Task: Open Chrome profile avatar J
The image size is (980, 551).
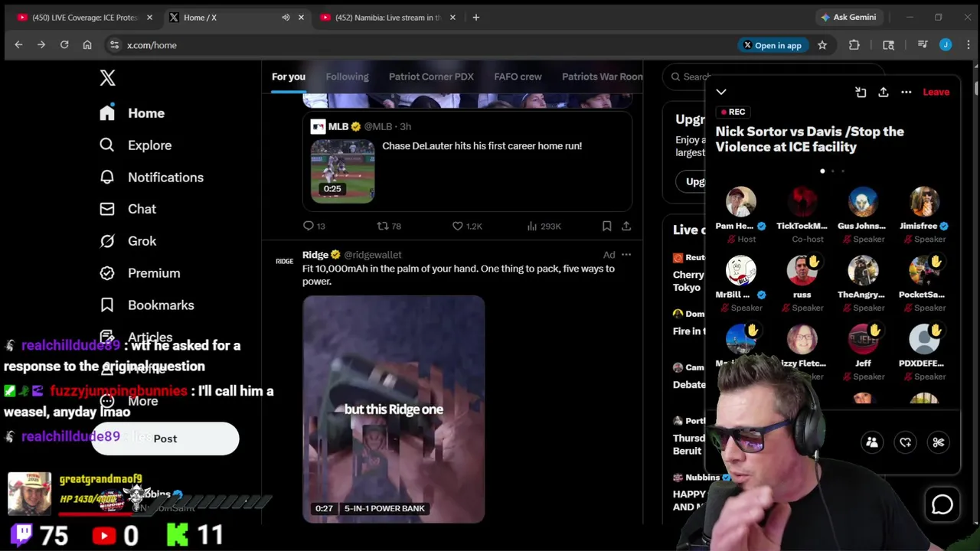Action: pos(946,45)
